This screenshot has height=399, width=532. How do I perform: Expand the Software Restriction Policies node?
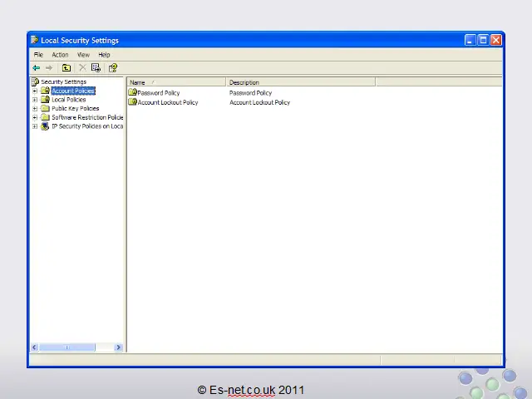click(x=35, y=117)
